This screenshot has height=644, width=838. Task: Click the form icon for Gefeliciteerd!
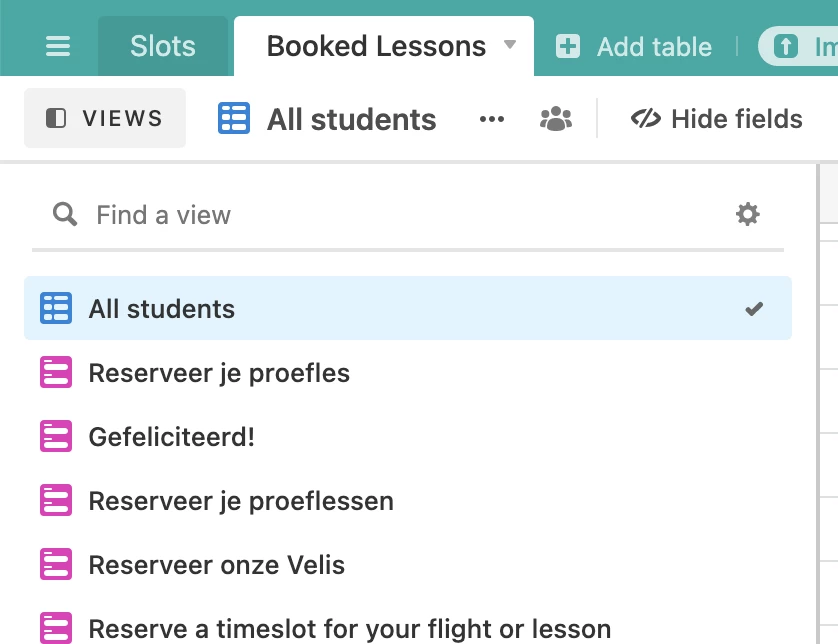pyautogui.click(x=56, y=436)
